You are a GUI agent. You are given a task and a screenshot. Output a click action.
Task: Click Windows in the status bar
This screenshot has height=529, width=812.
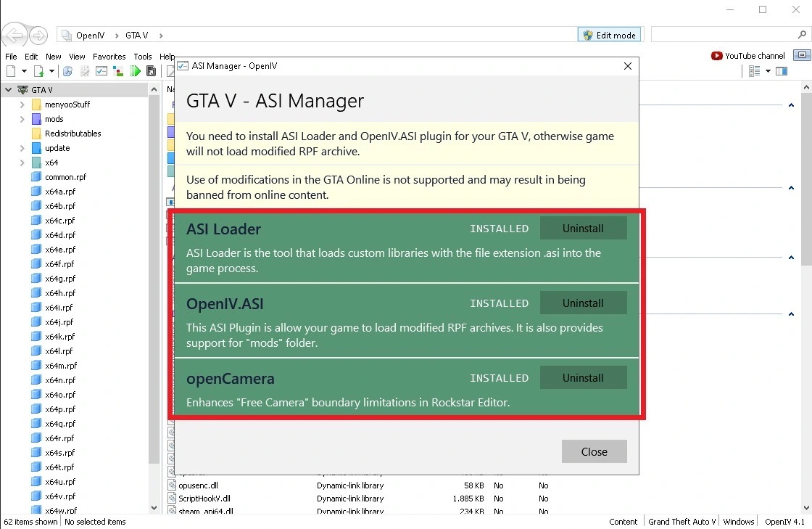tap(739, 521)
